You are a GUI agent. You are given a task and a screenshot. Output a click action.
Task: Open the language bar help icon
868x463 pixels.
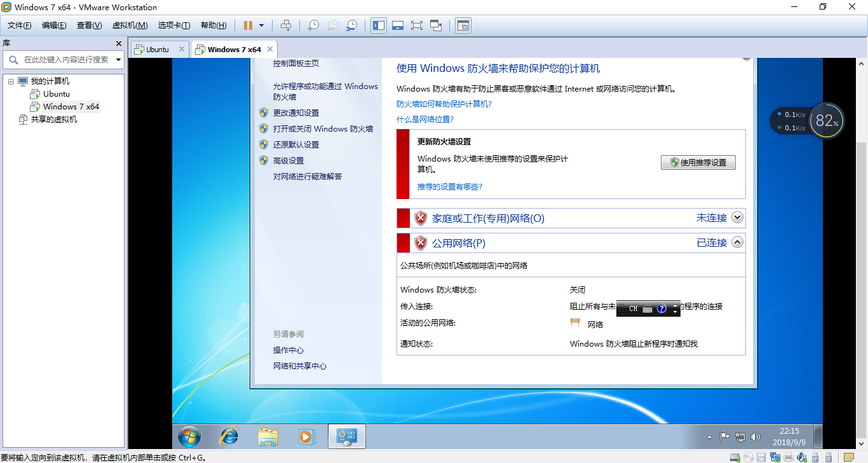(661, 308)
